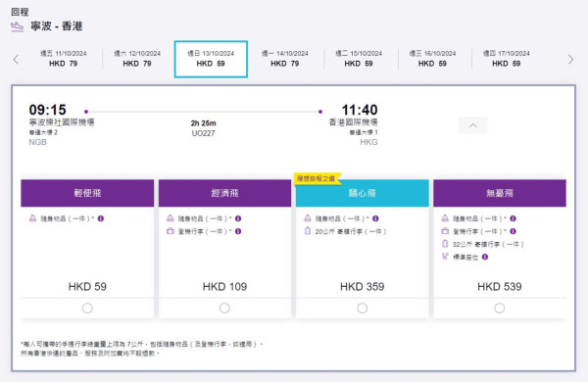Click cabin bag icon in 經濟飛 card
Viewport: 588px width, 382px height.
(171, 231)
